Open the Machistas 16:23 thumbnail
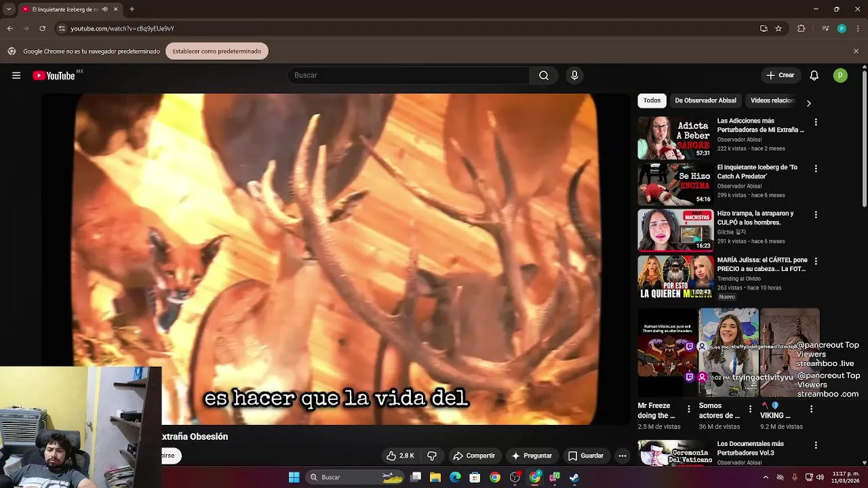 675,230
